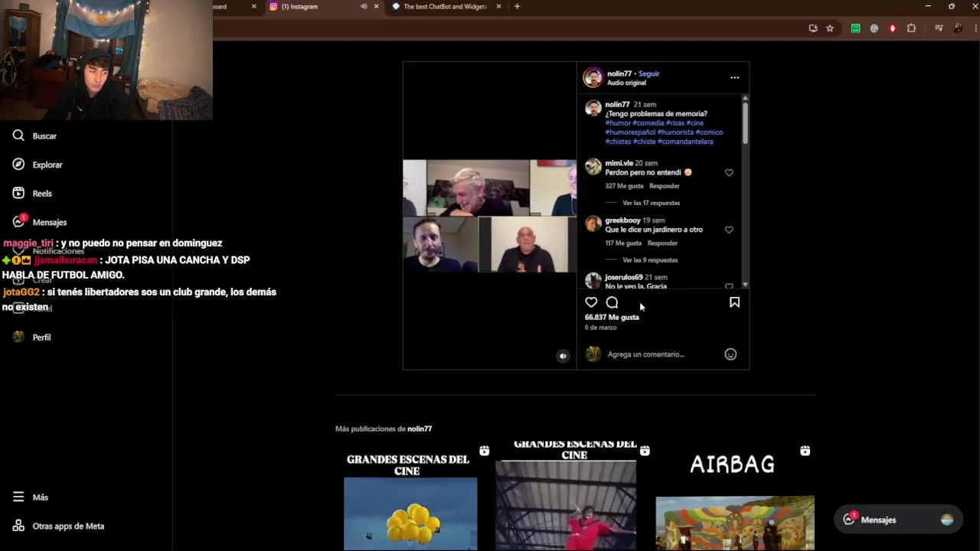Open mimi.vle's avatar in comments
This screenshot has height=551, width=980.
tap(593, 166)
